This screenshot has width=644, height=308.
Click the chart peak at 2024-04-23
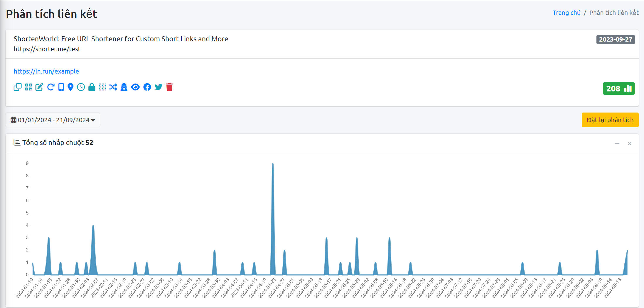(x=273, y=164)
